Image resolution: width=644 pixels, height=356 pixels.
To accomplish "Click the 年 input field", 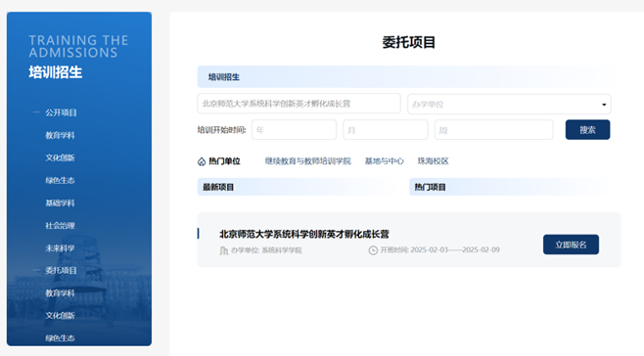I will 294,130.
